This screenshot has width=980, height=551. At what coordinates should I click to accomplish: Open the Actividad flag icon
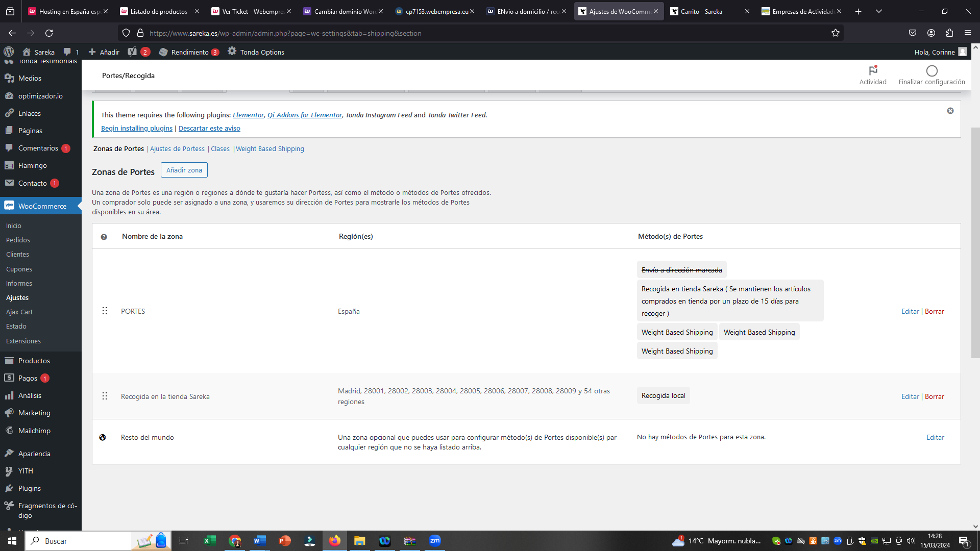(873, 71)
